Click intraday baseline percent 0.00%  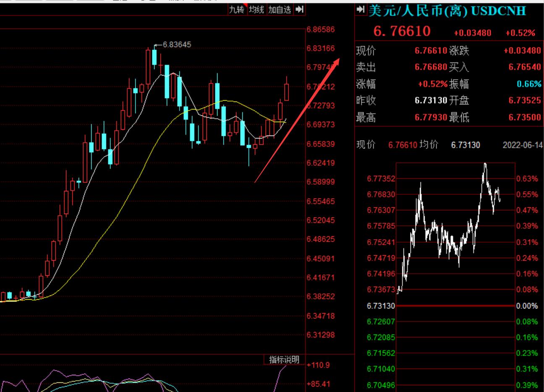[527, 306]
